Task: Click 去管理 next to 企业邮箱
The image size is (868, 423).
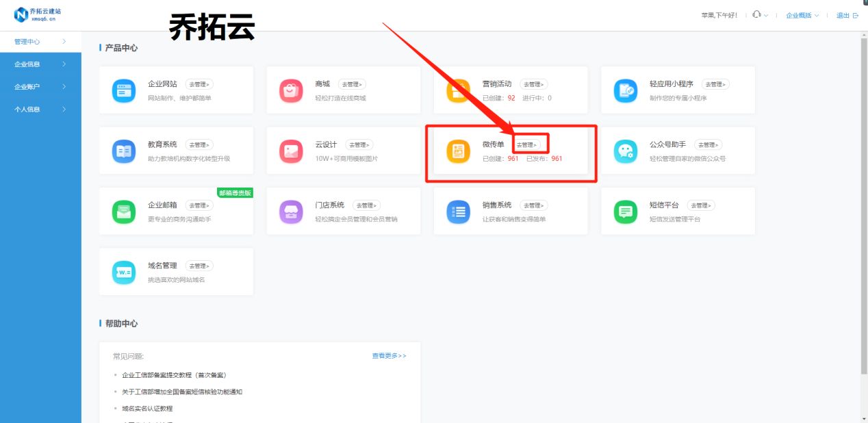Action: (199, 205)
